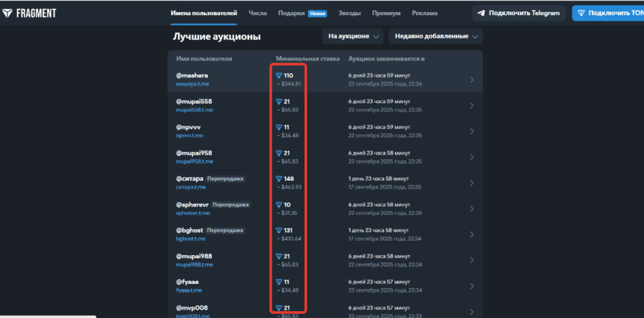
Task: Click the arrow icon on @mashera row
Action: pos(472,79)
